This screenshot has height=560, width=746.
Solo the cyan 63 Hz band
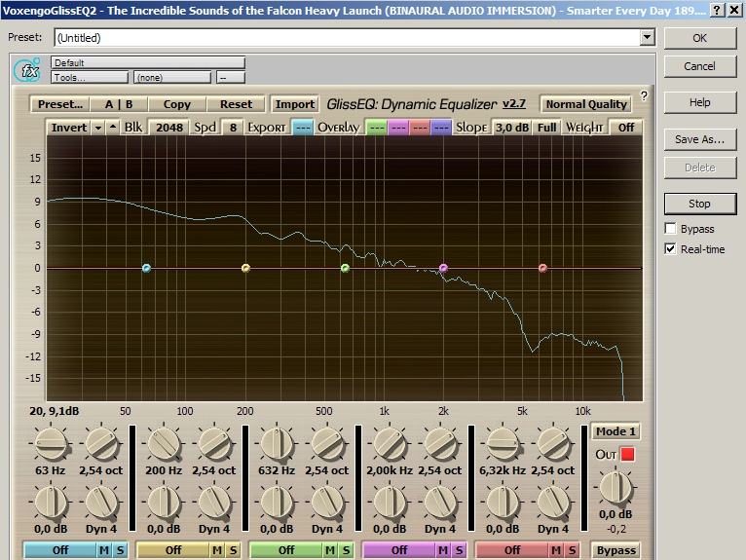click(120, 550)
